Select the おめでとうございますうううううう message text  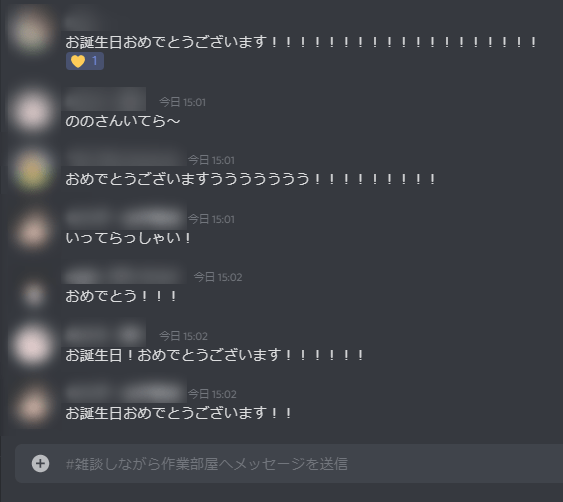[x=251, y=179]
